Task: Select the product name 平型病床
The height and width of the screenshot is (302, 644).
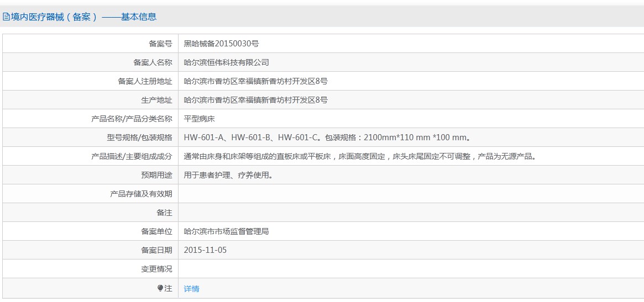Action: [x=199, y=119]
